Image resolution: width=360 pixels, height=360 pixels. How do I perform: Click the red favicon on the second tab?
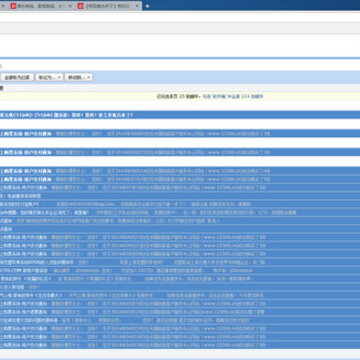click(81, 6)
